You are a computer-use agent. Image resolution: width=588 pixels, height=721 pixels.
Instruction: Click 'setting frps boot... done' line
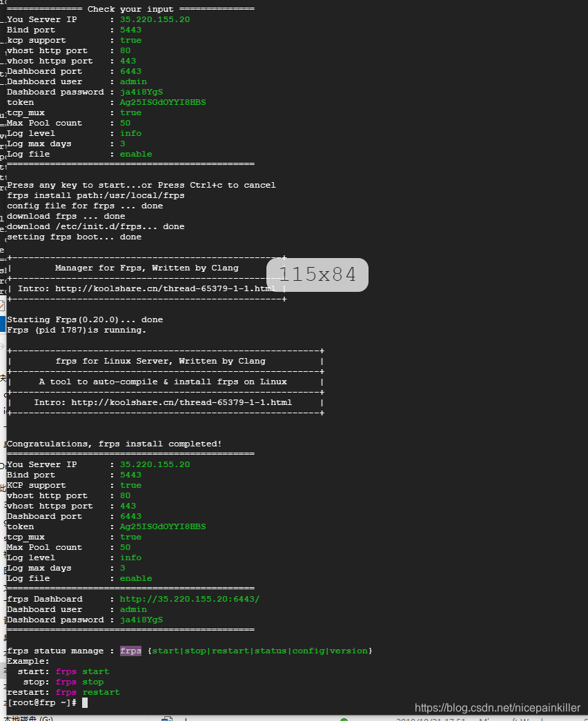pos(74,237)
